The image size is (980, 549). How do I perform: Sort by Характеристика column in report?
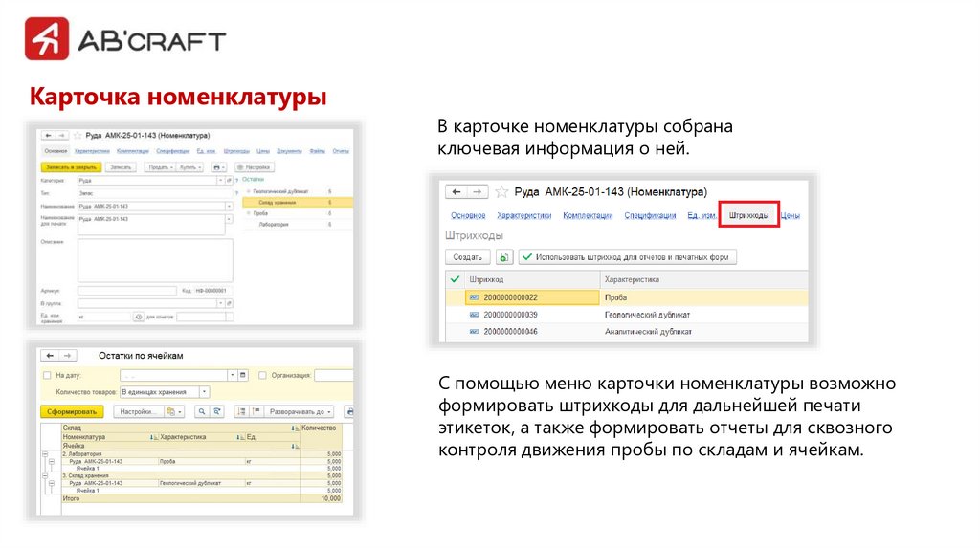click(240, 437)
